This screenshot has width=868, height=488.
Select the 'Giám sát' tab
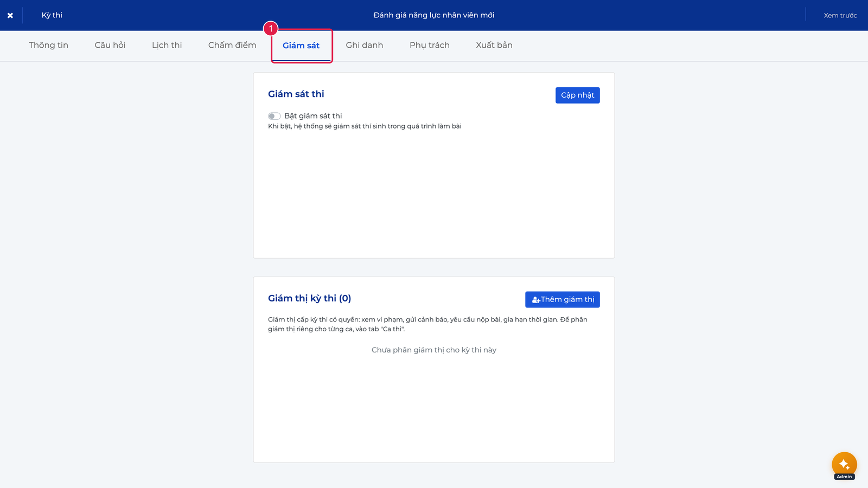(x=301, y=46)
